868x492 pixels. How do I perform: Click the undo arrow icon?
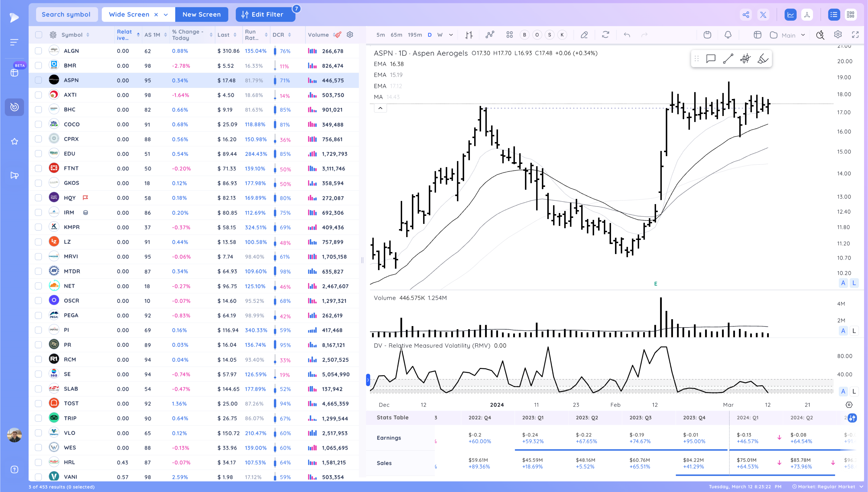(x=627, y=35)
